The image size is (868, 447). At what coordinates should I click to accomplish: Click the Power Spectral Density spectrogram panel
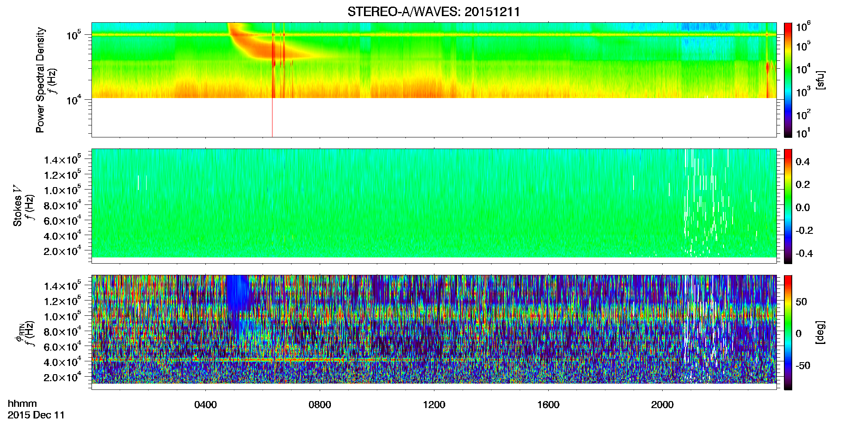point(434,80)
